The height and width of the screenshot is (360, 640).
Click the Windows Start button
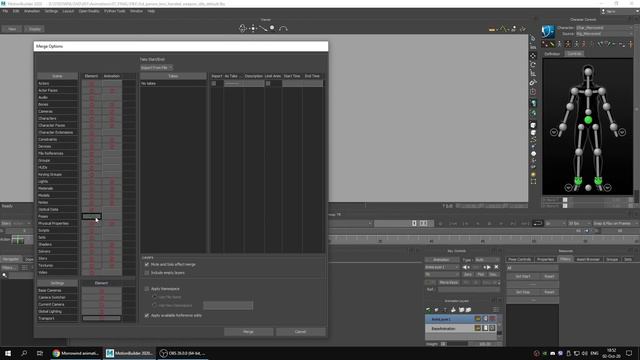[8, 353]
